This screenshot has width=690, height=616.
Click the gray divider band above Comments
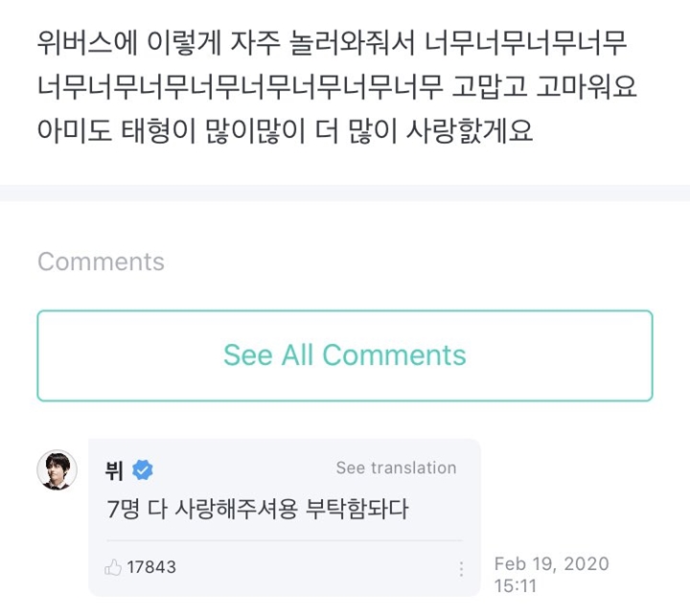point(345,194)
